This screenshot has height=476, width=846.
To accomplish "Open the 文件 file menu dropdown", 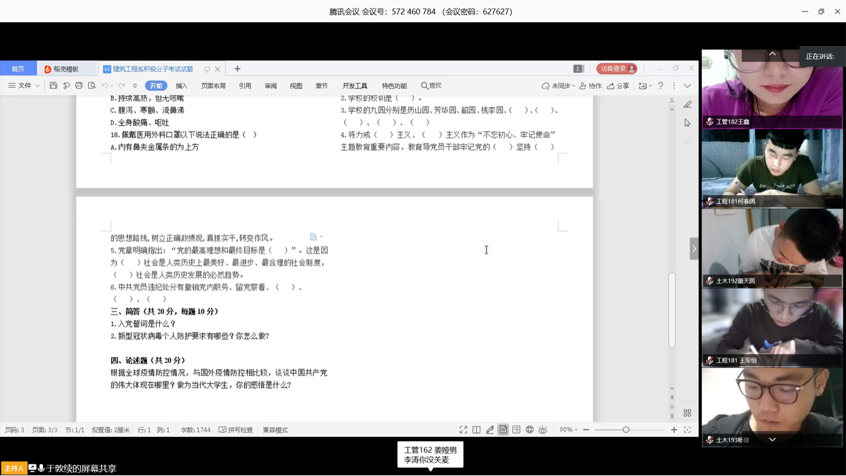I will pos(25,86).
